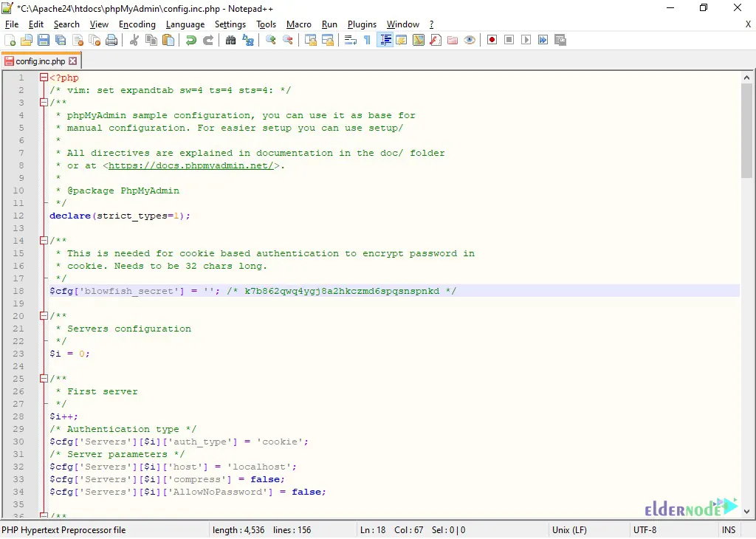The width and height of the screenshot is (756, 539).
Task: Print the current document
Action: [x=110, y=40]
